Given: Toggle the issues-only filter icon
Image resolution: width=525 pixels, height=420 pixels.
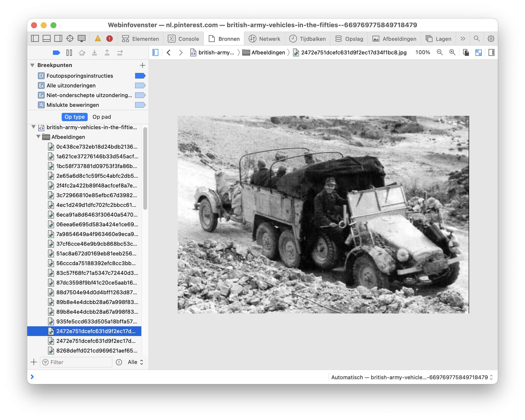Looking at the screenshot, I should [x=119, y=362].
